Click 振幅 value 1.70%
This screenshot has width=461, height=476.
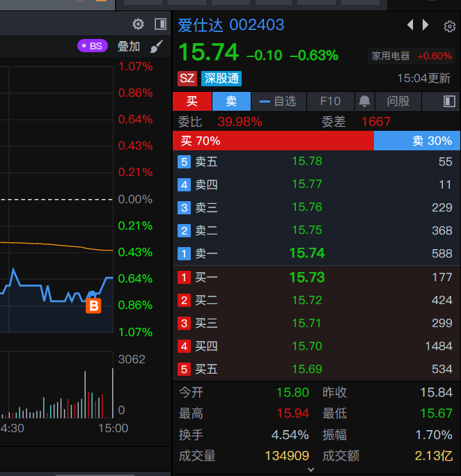point(434,435)
